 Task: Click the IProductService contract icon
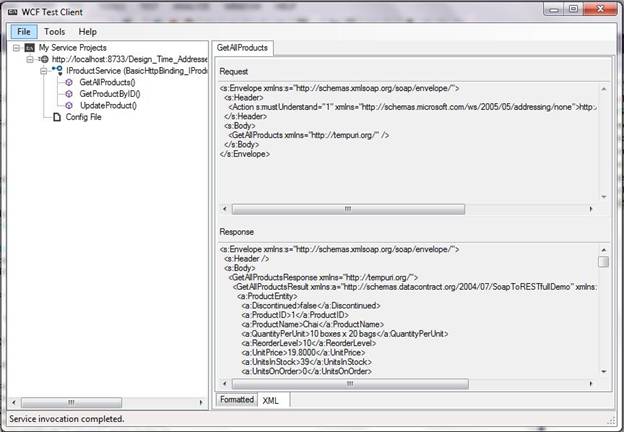click(x=58, y=71)
